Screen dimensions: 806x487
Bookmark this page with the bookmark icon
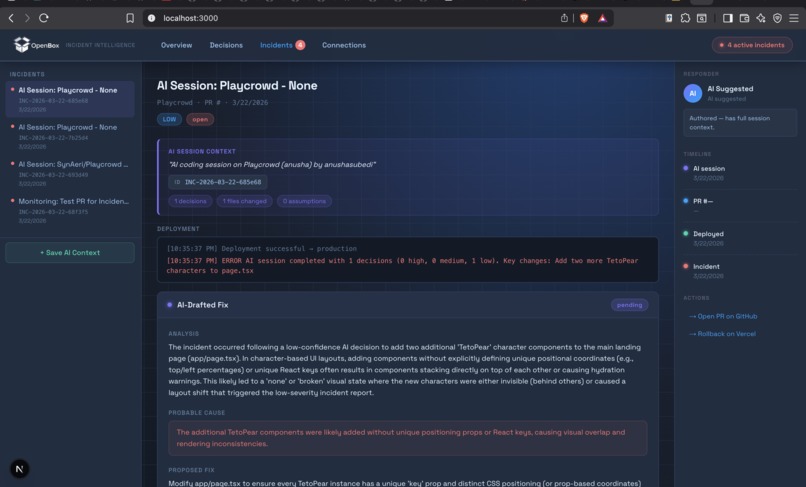coord(130,18)
